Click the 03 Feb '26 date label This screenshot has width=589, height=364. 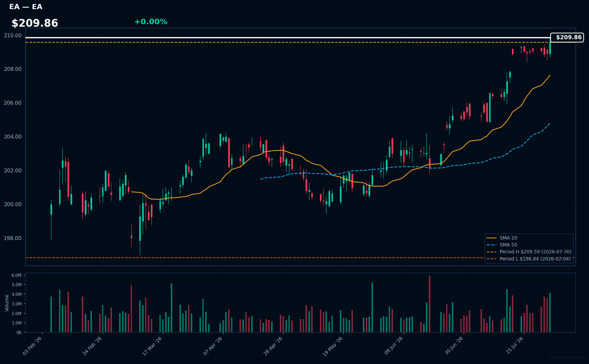pos(32,346)
